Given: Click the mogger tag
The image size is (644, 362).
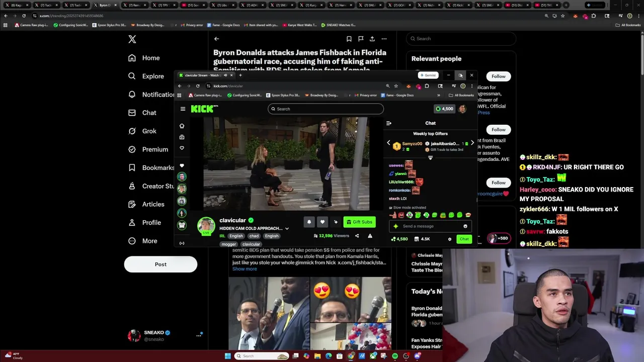Looking at the screenshot, I should coord(229,244).
